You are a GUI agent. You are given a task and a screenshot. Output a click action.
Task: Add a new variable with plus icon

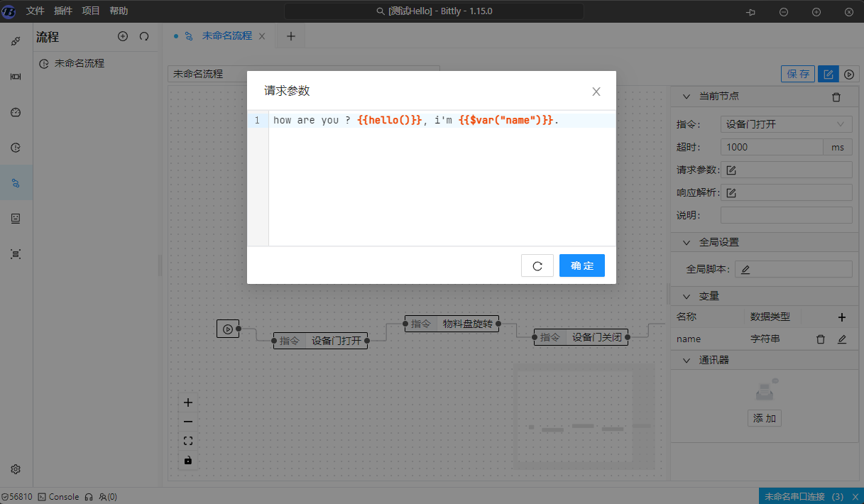[x=842, y=317]
